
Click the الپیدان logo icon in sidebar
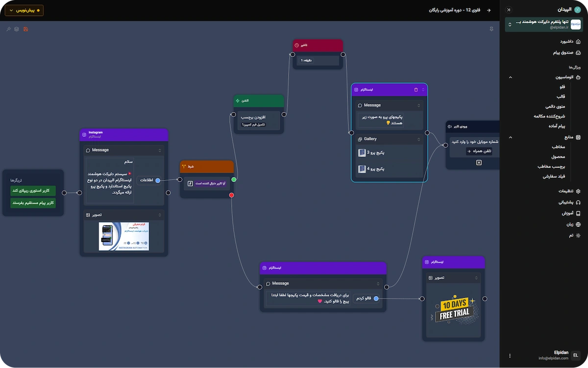578,9
